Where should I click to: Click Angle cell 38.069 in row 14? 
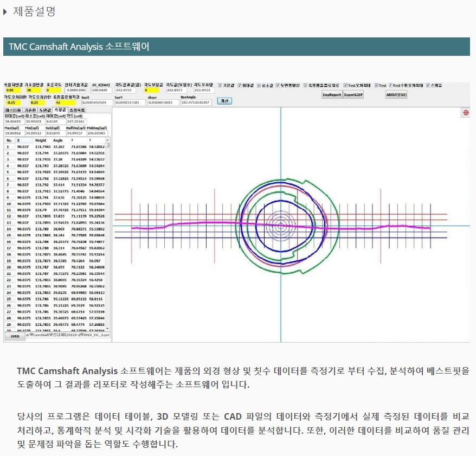point(59,229)
